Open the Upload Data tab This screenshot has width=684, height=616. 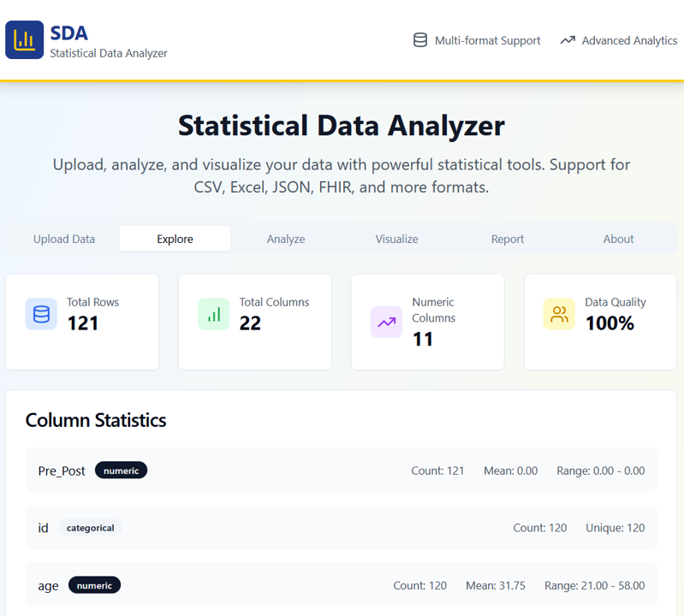(x=64, y=239)
